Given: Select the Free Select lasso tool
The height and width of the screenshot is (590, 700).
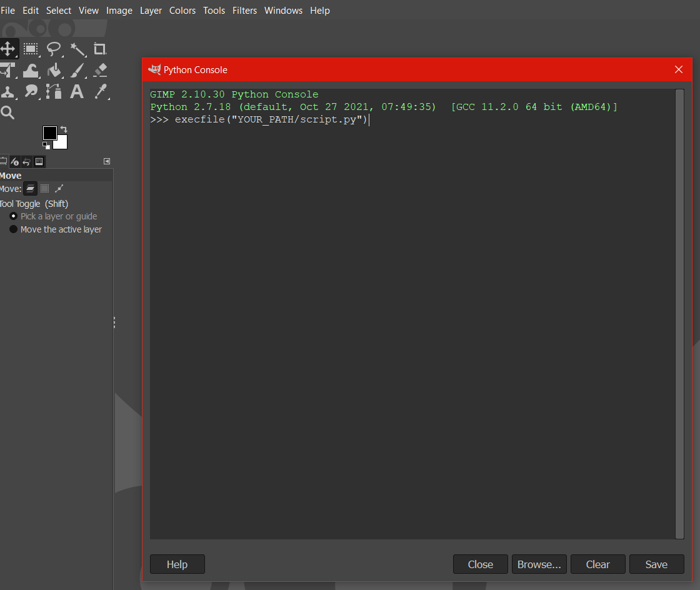Looking at the screenshot, I should 54,49.
